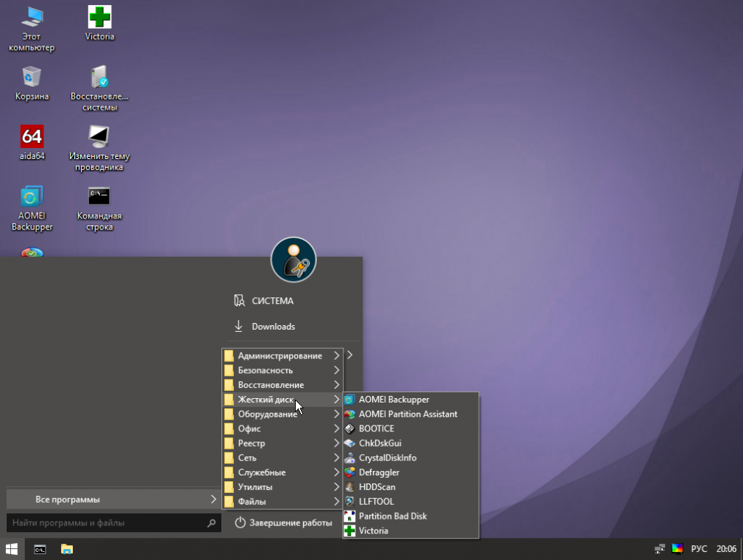Screen dimensions: 743x560
Task: Launch Victoria from the Жесткий диск submenu
Action: (410, 531)
